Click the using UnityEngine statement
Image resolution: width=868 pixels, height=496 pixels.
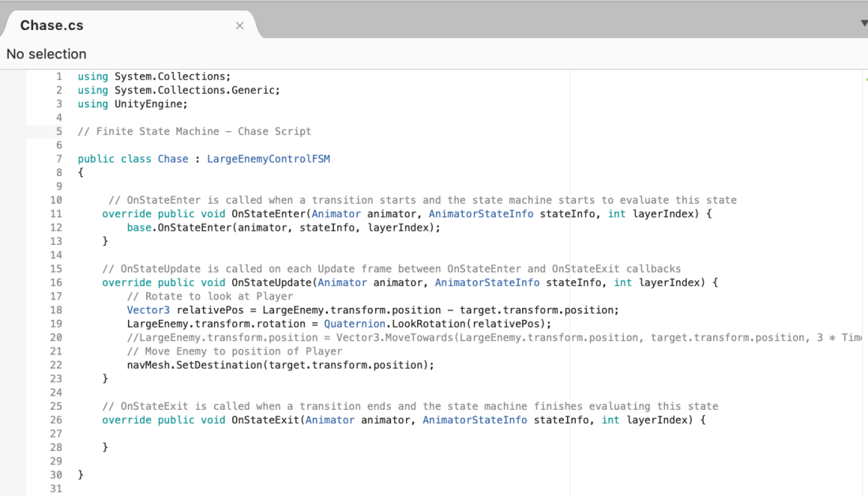[x=133, y=103]
